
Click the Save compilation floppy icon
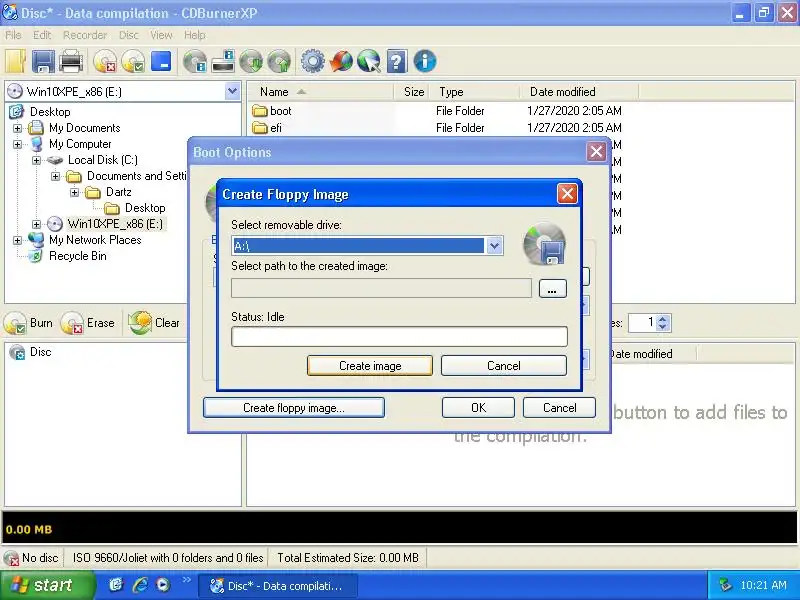(x=43, y=62)
